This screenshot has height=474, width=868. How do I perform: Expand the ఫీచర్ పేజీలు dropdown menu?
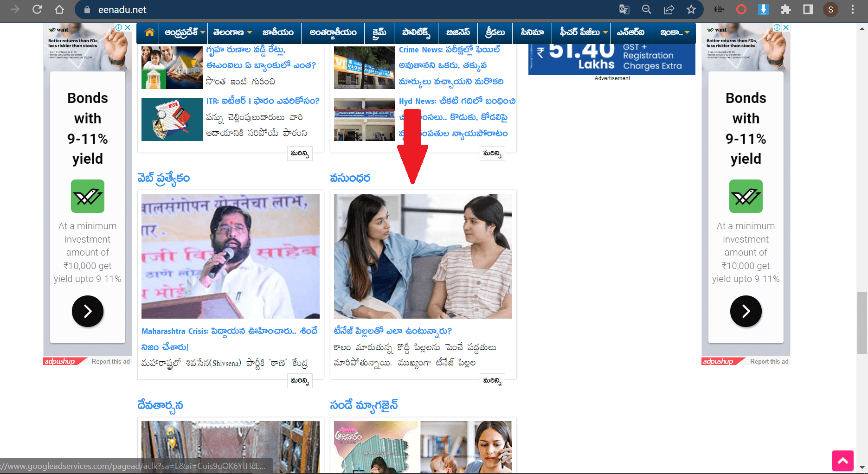click(x=605, y=32)
